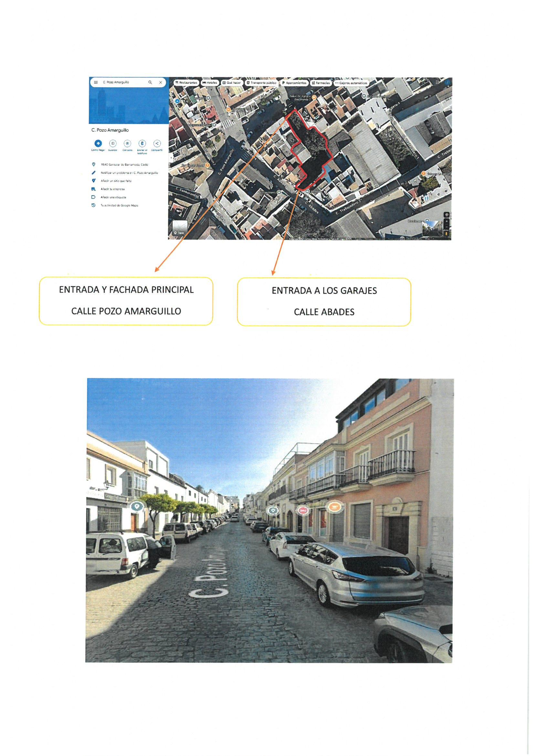Click Enviar al teléfono icon
This screenshot has height=756, width=534.
click(142, 143)
